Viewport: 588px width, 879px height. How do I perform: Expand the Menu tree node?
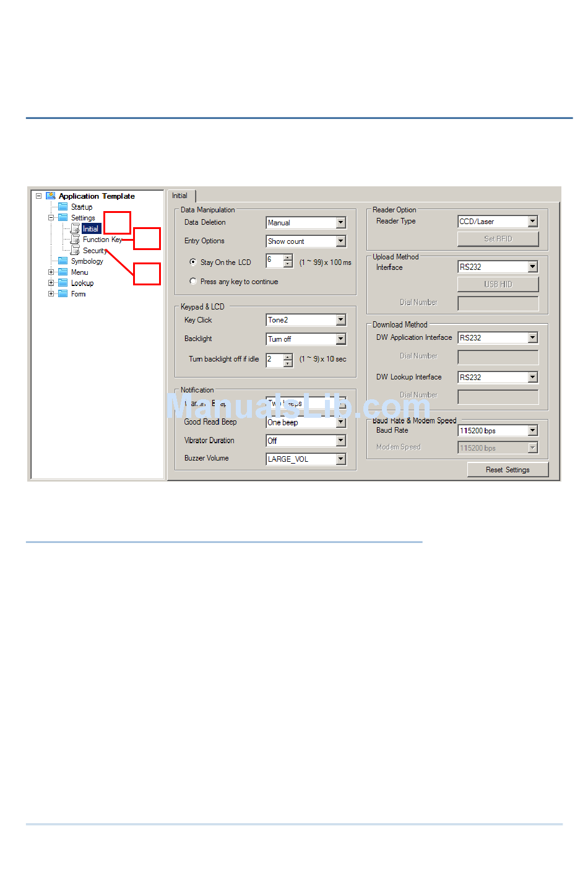[51, 272]
